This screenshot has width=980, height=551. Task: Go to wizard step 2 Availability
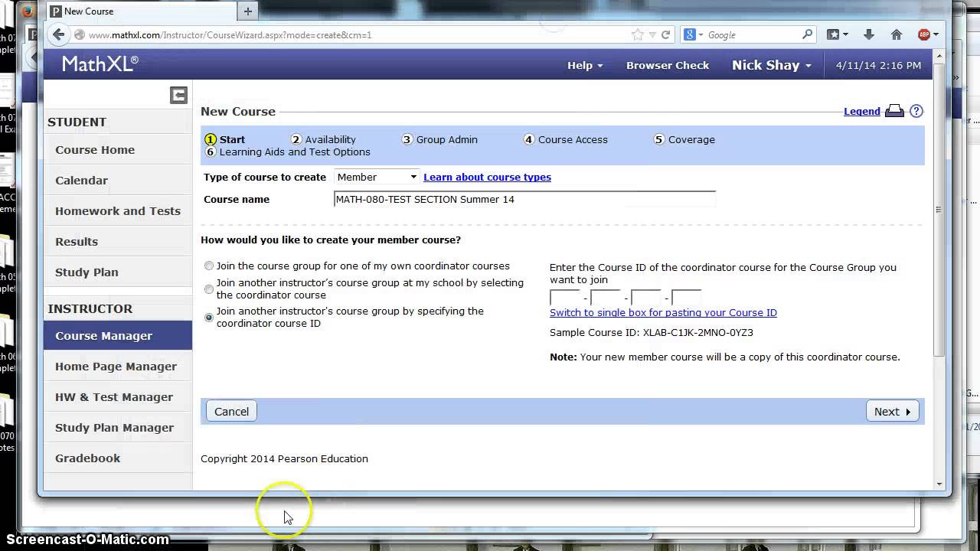(323, 139)
